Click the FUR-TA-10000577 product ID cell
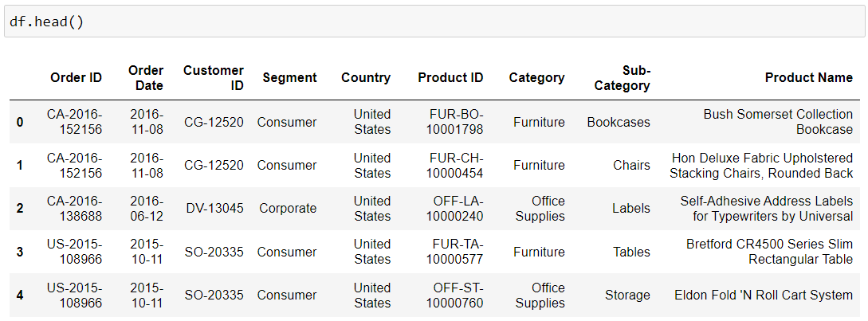Viewport: 868px width, 321px height. [454, 252]
